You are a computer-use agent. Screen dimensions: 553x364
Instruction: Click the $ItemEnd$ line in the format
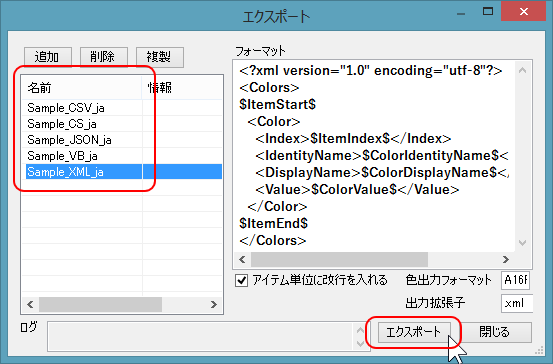pos(274,223)
